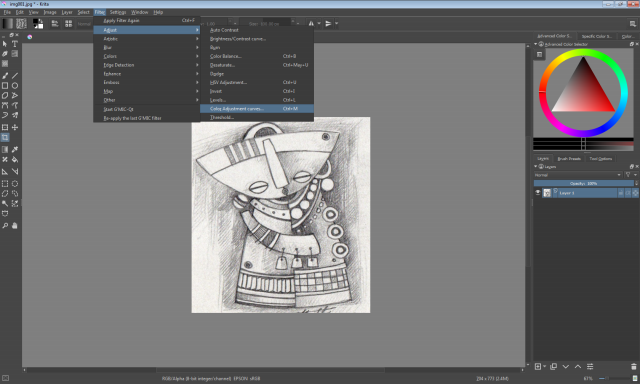Screen dimensions: 640x384
Task: Open Artistic filter submenu
Action: [x=147, y=39]
